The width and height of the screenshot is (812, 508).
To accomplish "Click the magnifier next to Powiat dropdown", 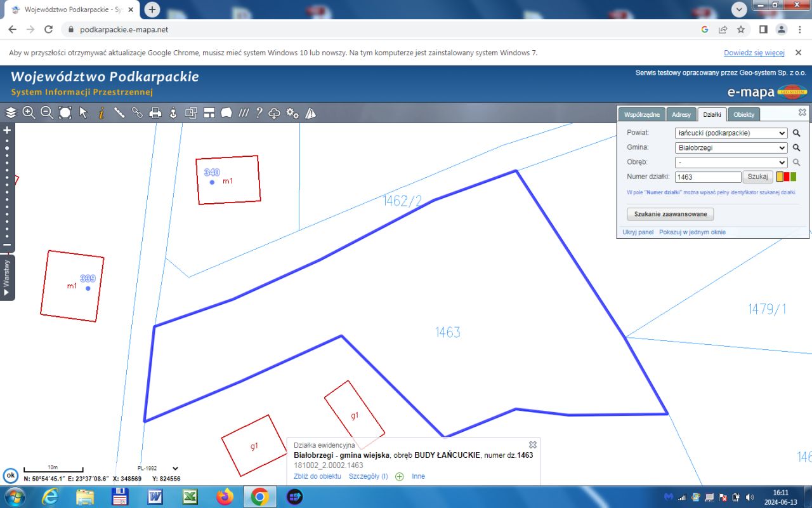I will (797, 133).
